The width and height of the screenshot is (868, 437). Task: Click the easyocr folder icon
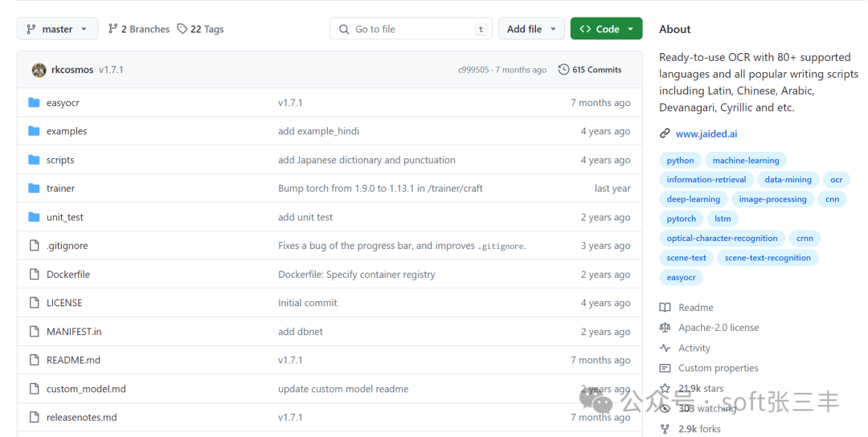(x=34, y=103)
